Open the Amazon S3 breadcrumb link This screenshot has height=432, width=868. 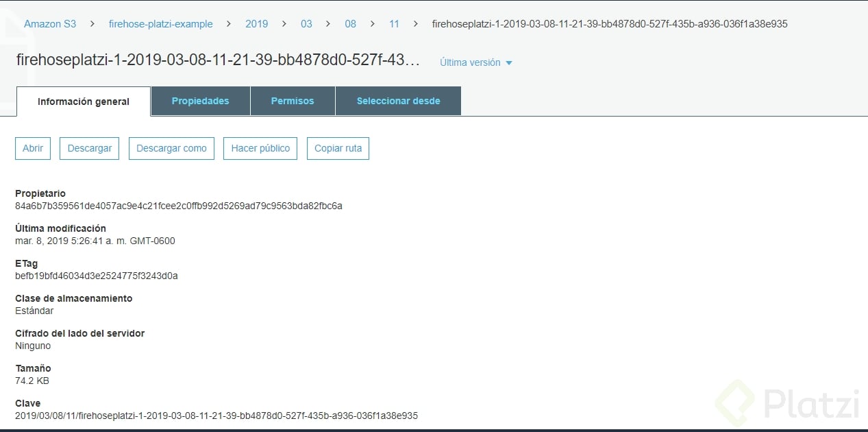coord(50,24)
